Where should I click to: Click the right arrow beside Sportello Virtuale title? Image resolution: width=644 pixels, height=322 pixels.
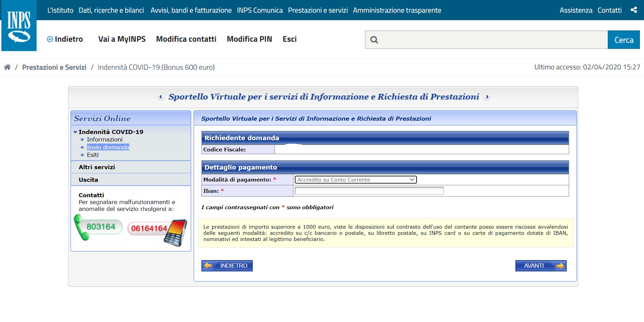[487, 97]
